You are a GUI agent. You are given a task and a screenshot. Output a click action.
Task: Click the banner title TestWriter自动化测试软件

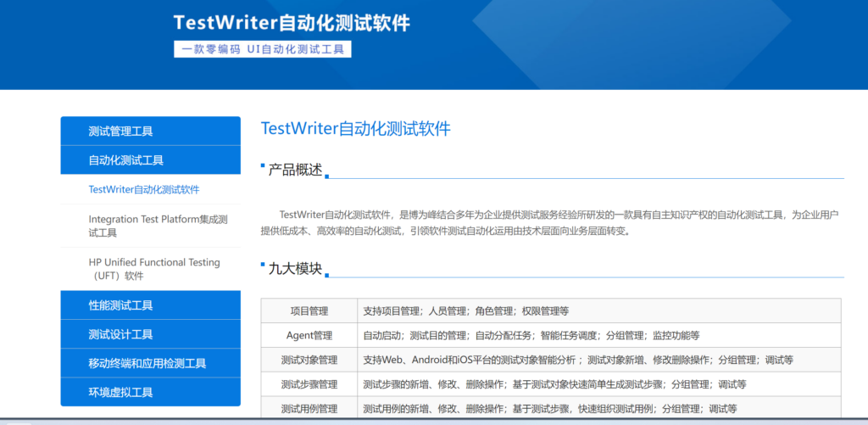(x=292, y=23)
